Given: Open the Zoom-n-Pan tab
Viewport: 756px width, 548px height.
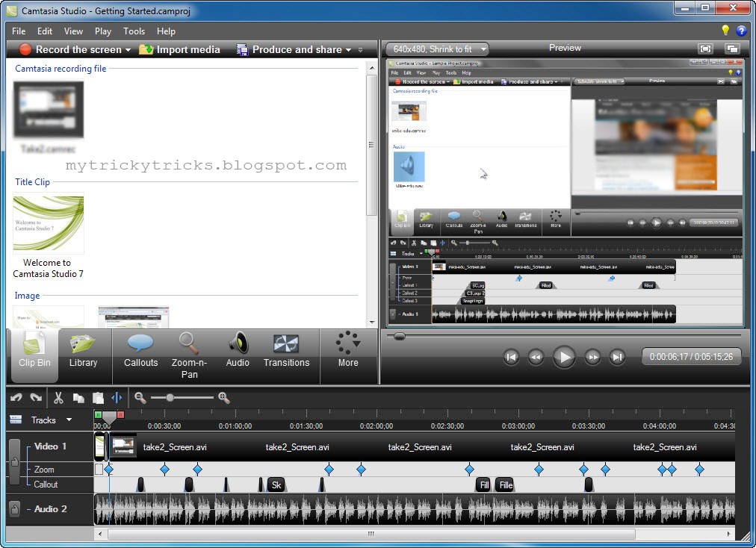Looking at the screenshot, I should (189, 355).
